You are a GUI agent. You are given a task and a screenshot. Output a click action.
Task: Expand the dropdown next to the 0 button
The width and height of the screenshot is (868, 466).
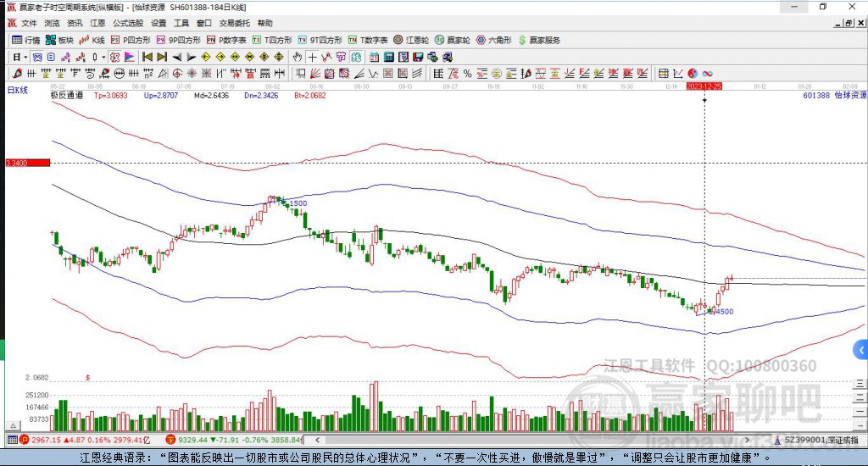coord(103,57)
